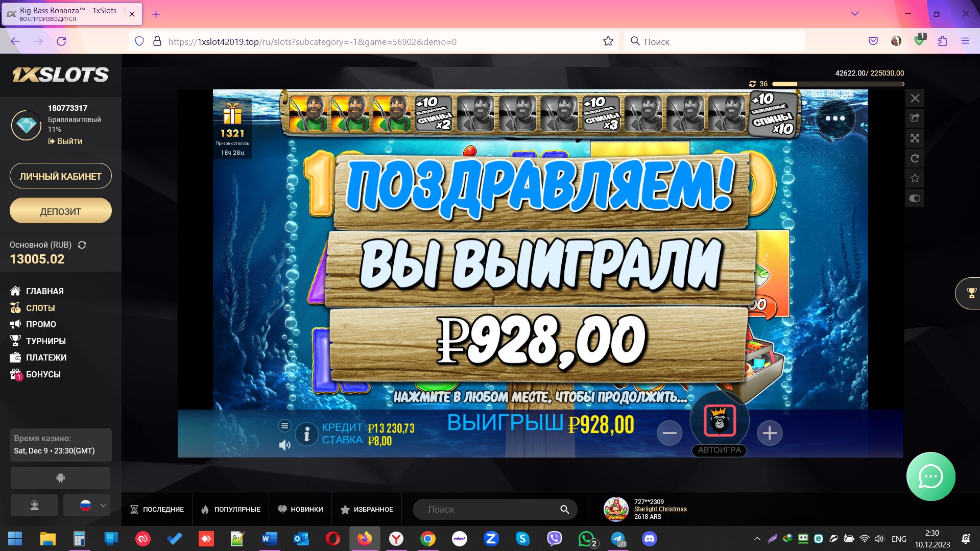980x551 pixels.
Task: Open Chrome from the taskbar
Action: tap(428, 539)
